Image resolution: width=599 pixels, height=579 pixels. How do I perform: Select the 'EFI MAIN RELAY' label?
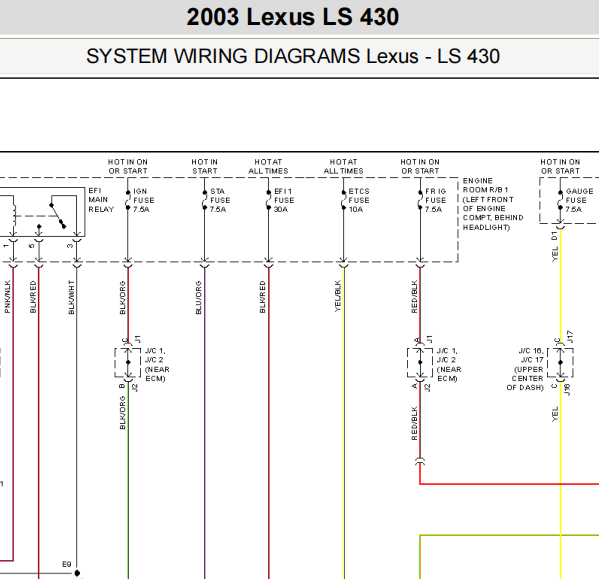point(101,200)
